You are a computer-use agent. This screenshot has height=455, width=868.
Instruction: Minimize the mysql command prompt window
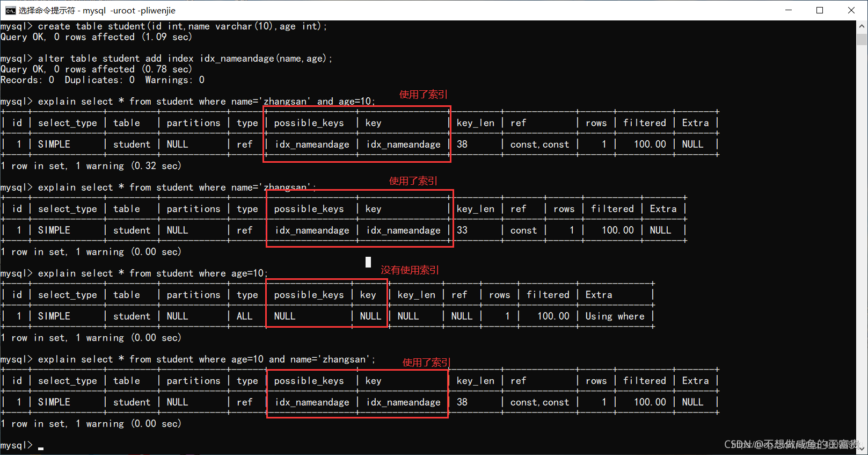coord(789,10)
